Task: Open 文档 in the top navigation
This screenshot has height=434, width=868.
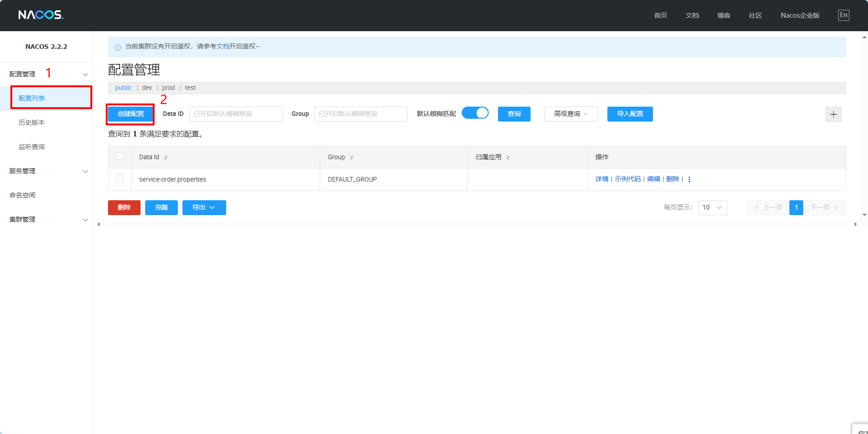Action: (x=692, y=15)
